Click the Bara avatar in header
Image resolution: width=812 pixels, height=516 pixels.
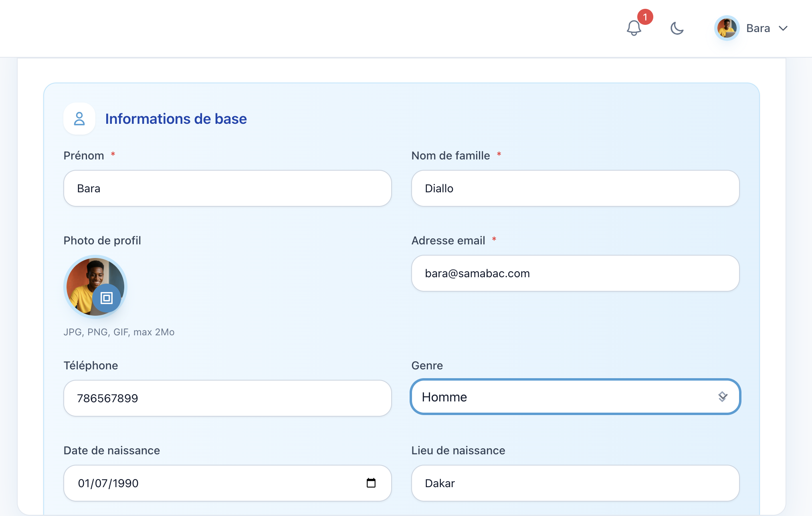(727, 28)
